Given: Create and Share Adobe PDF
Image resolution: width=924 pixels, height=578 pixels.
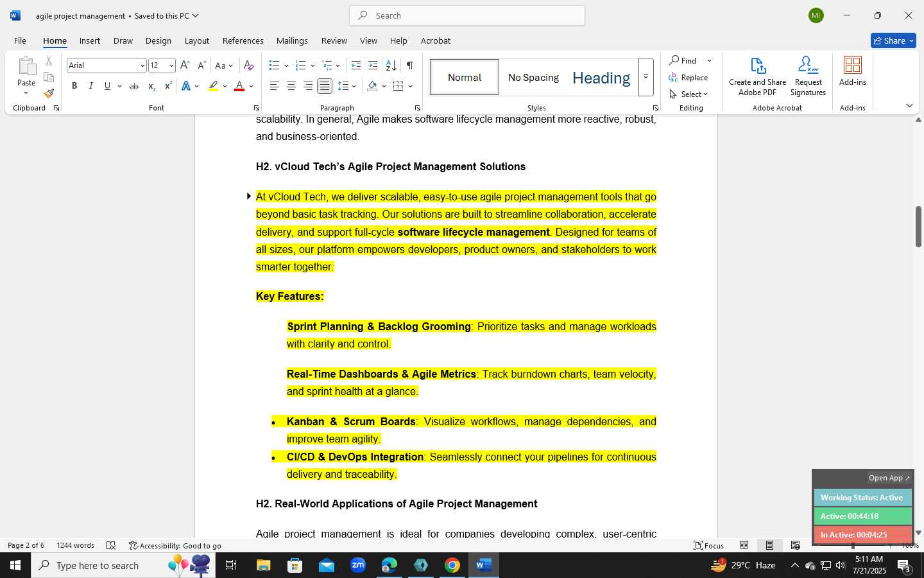Looking at the screenshot, I should (x=757, y=76).
